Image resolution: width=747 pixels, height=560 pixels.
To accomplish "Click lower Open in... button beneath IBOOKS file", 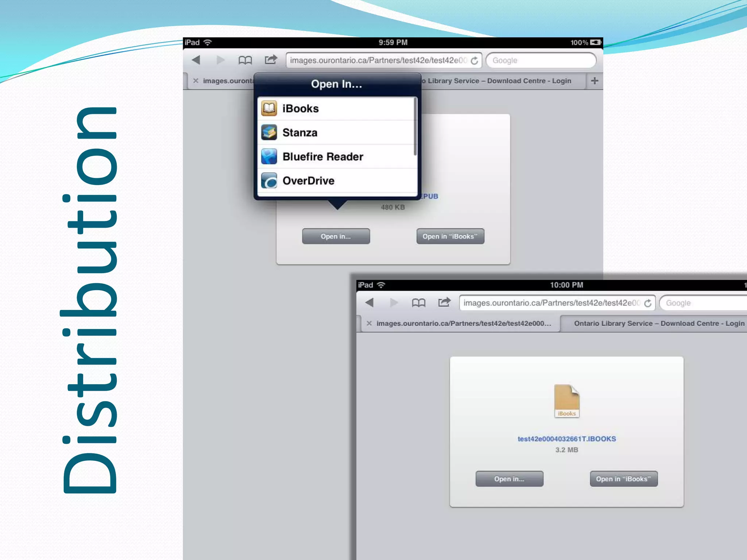I will (509, 479).
